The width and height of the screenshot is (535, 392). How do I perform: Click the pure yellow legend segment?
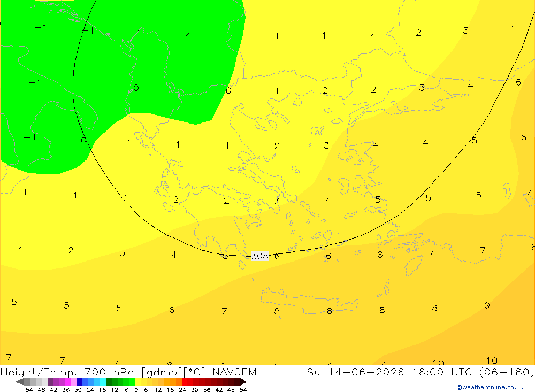click(x=138, y=381)
